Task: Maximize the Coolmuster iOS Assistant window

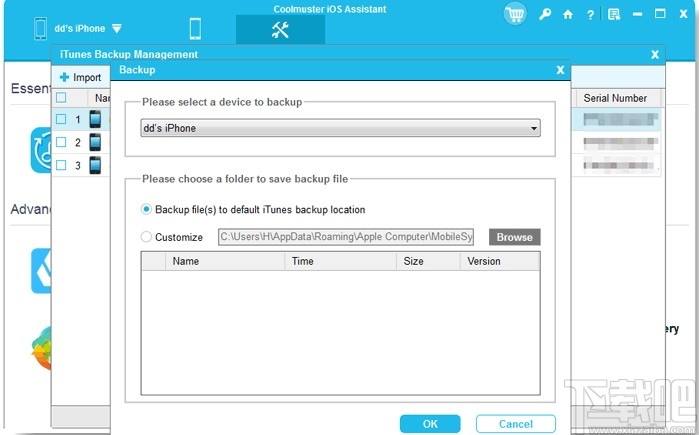Action: (660, 14)
